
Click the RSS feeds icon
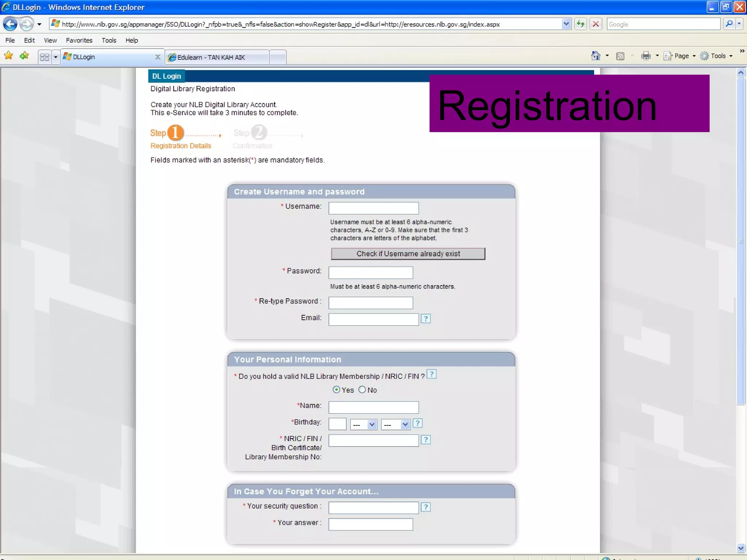pyautogui.click(x=620, y=56)
